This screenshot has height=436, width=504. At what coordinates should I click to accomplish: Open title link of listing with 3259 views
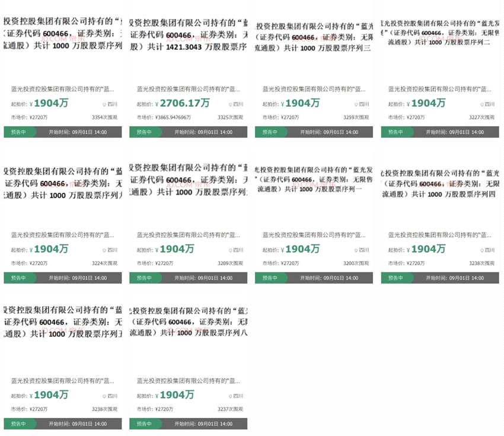coord(314,89)
